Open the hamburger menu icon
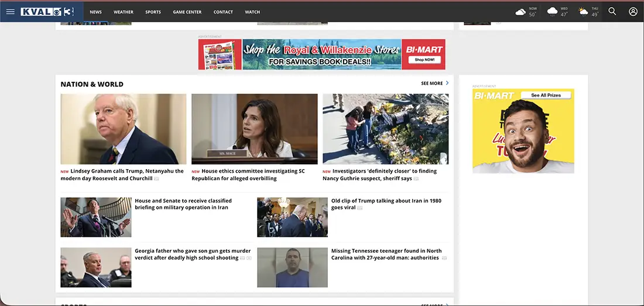This screenshot has width=644, height=306. (11, 12)
